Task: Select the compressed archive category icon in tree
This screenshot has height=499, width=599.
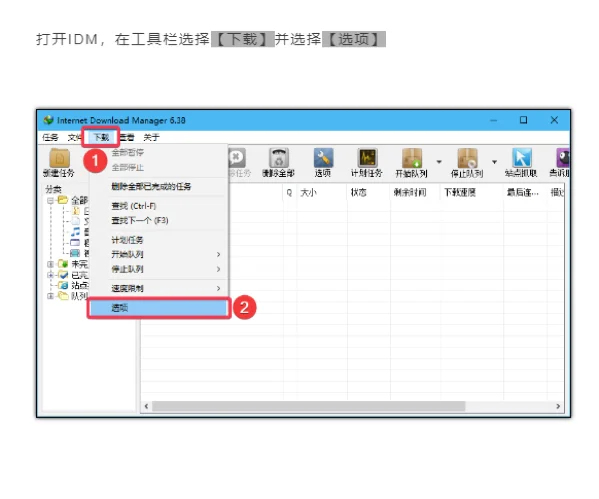Action: [76, 211]
